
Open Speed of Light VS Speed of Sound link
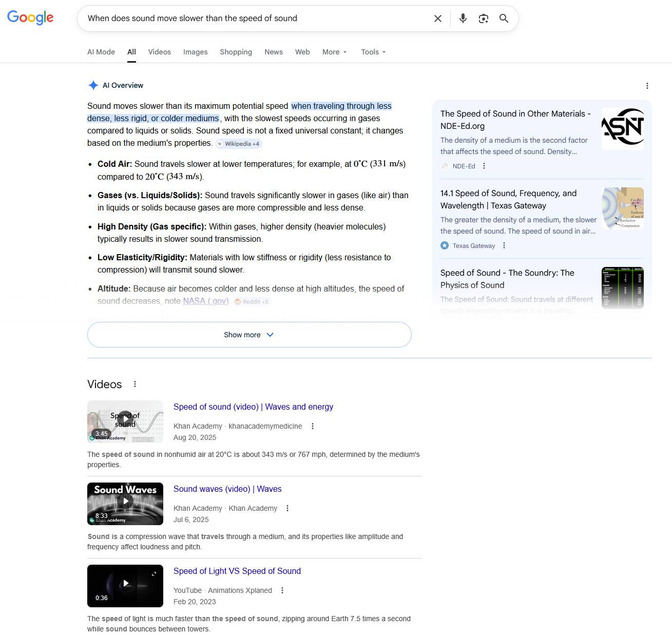(237, 571)
